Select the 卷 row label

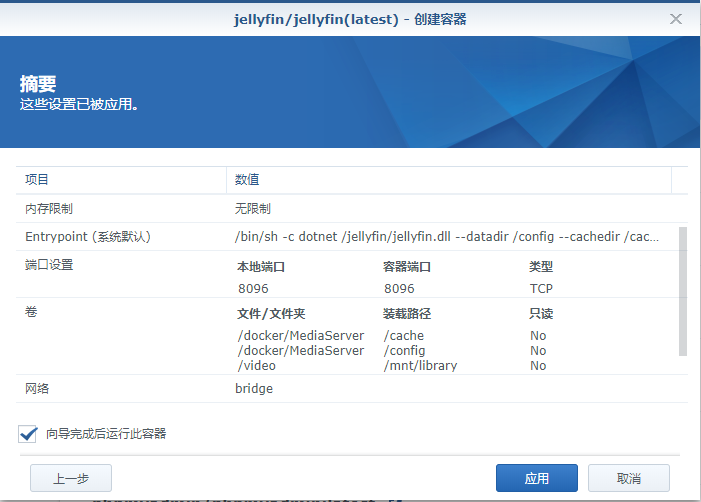[31, 312]
